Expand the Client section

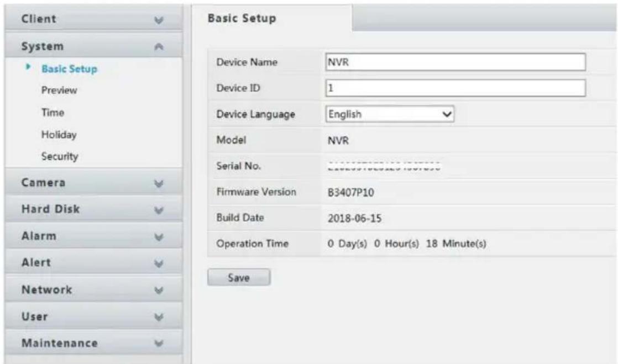[x=93, y=19]
